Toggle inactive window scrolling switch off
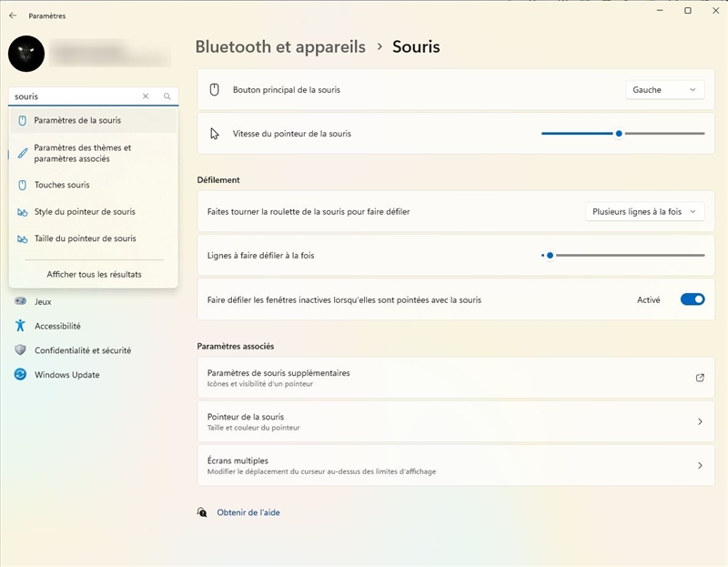The image size is (728, 567). [692, 299]
